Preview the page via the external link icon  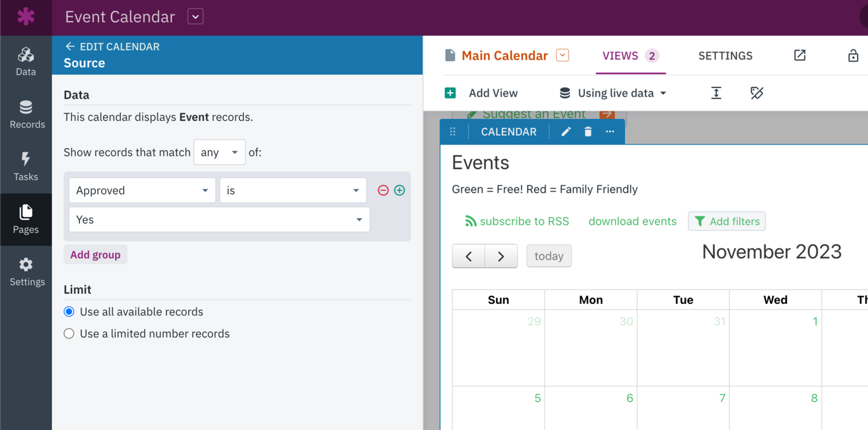tap(800, 56)
